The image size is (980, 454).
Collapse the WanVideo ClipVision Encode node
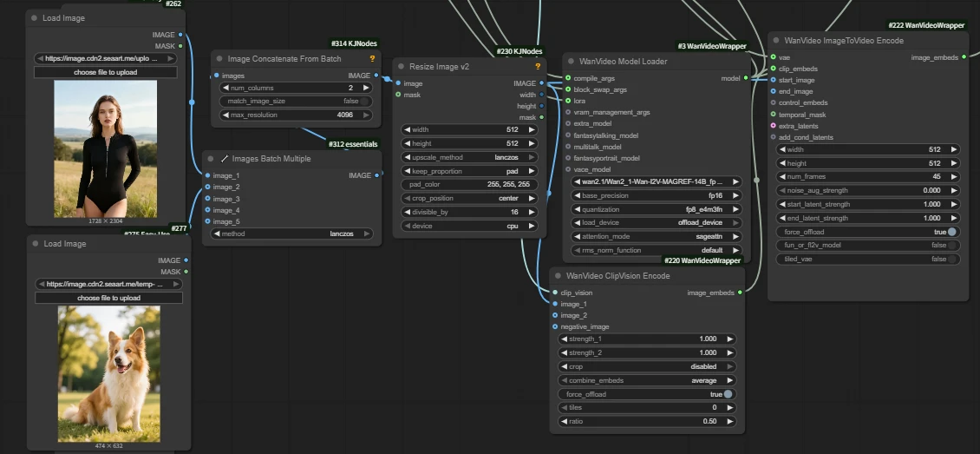pyautogui.click(x=557, y=276)
